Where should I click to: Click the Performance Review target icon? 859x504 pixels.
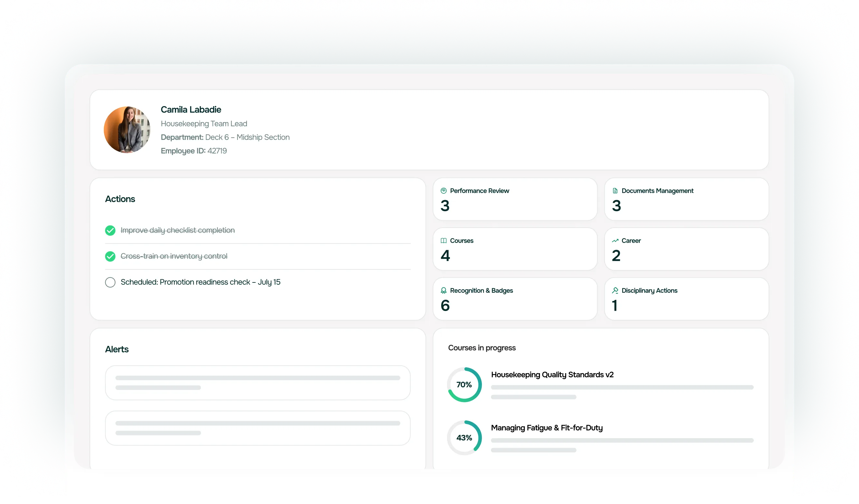(x=443, y=191)
